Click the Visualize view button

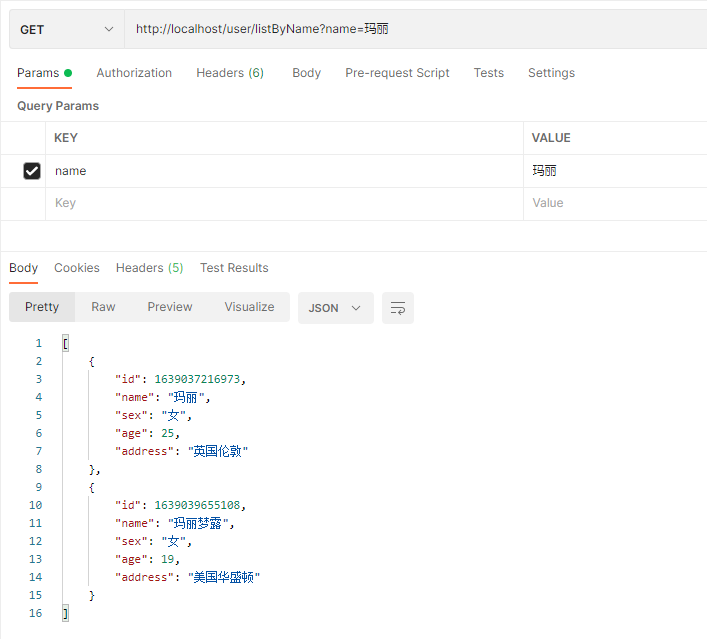249,307
